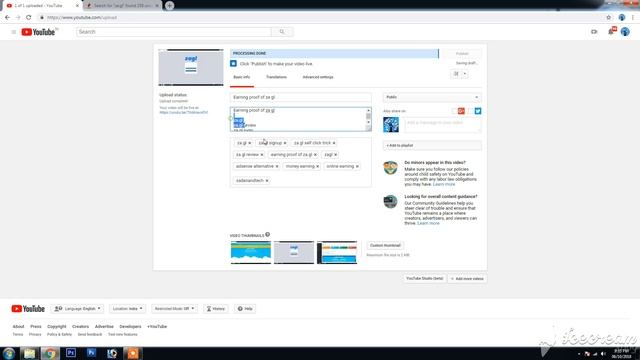This screenshot has width=640, height=360.
Task: Switch to the Advanced settings tab
Action: [x=318, y=77]
